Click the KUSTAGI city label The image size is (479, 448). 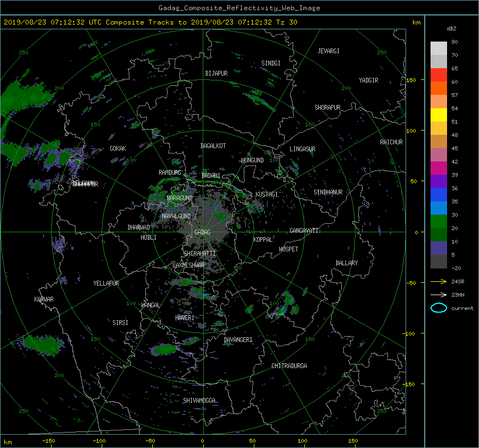point(267,194)
